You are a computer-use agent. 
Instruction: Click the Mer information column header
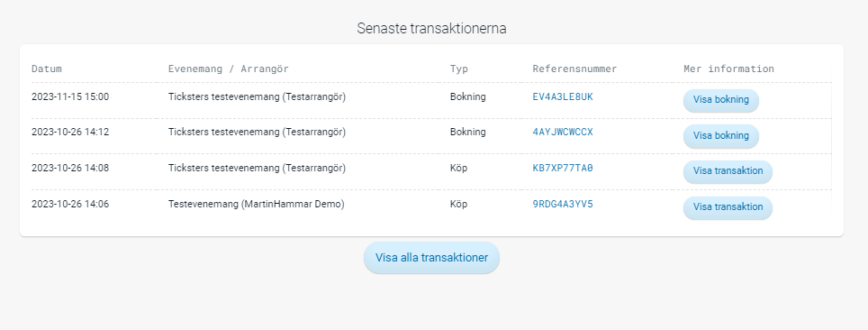[728, 69]
